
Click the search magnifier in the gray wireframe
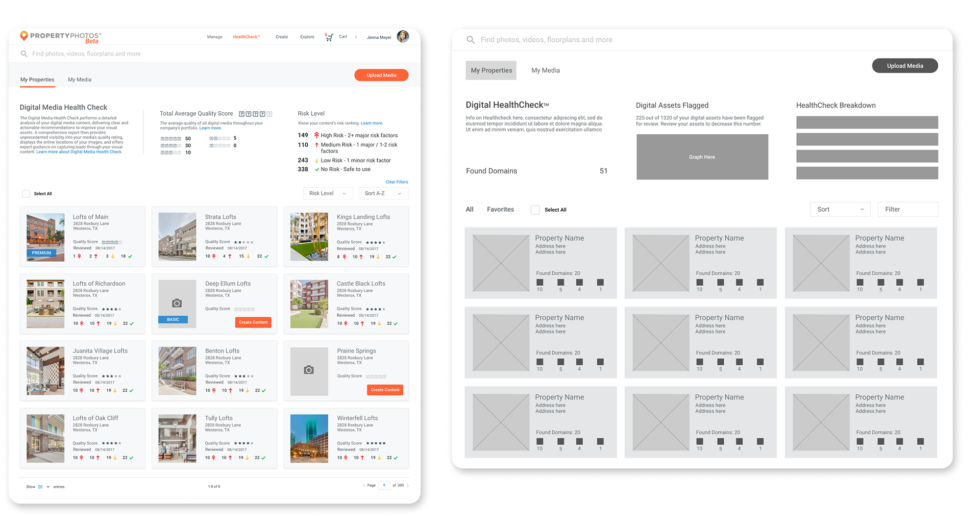(471, 40)
